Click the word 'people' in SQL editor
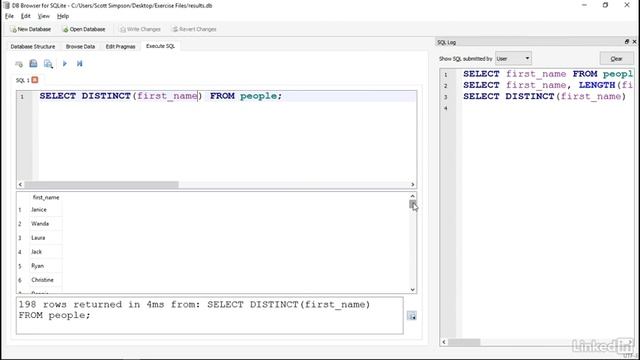Image resolution: width=640 pixels, height=360 pixels. click(x=258, y=96)
